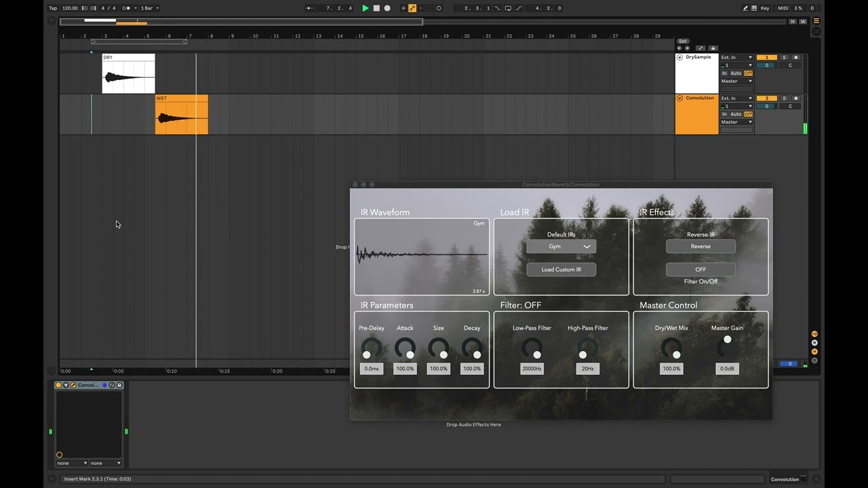Screen dimensions: 868x488
Task: Click the Reverse IR button
Action: point(701,247)
